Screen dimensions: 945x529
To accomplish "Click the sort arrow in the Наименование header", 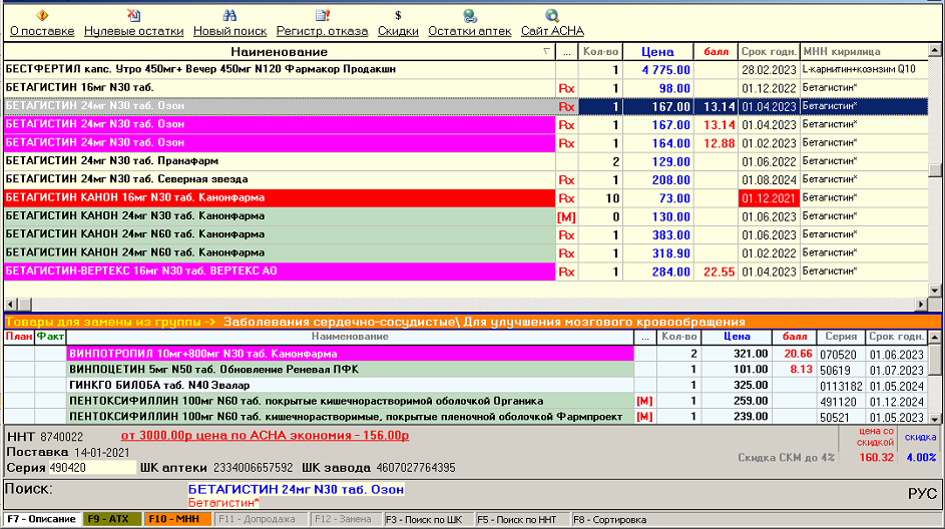I will click(x=545, y=51).
